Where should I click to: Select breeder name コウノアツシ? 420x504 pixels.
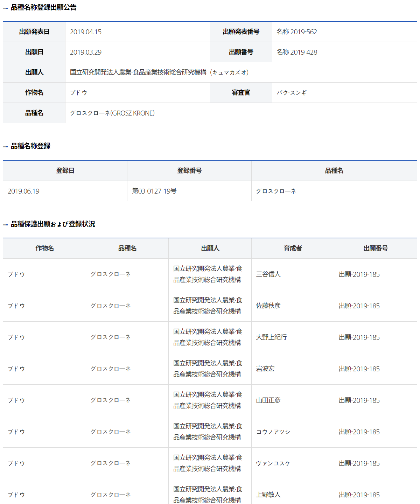(x=273, y=432)
